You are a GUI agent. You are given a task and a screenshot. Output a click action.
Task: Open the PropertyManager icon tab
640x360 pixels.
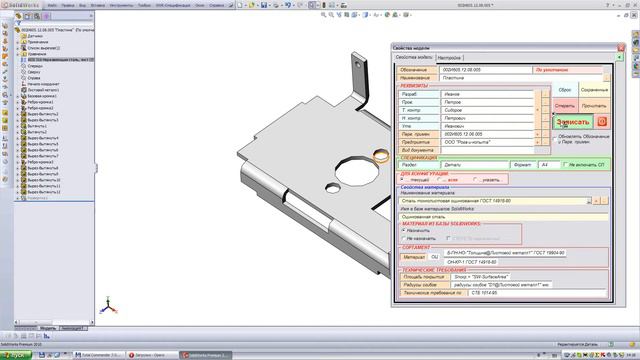pyautogui.click(x=27, y=16)
